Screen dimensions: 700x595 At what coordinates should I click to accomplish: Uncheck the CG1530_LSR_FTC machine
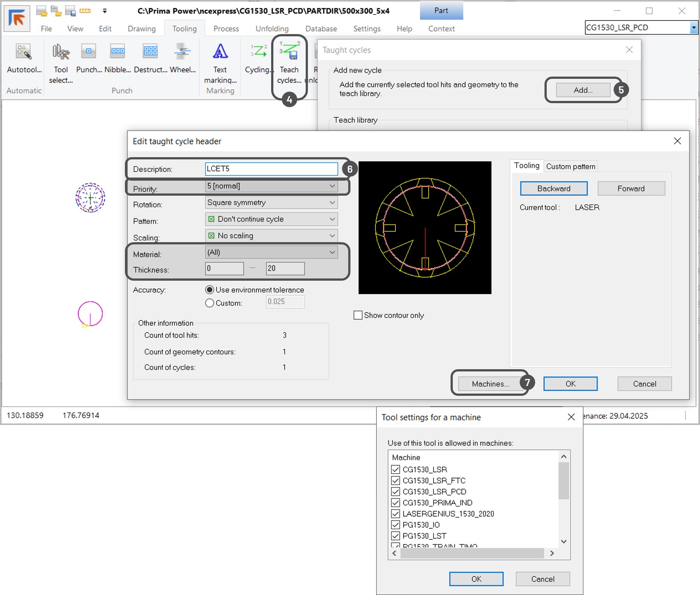tap(396, 480)
